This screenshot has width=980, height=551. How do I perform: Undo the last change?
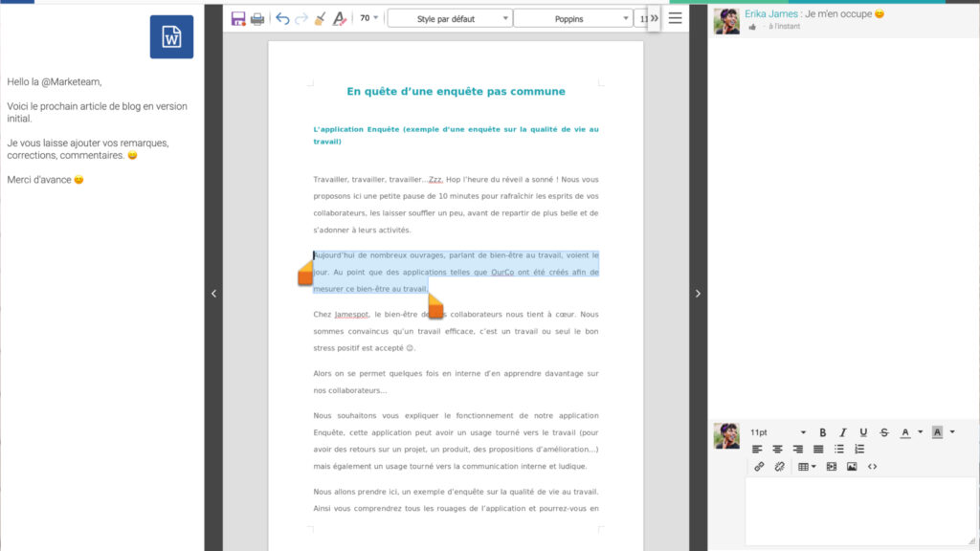tap(282, 17)
